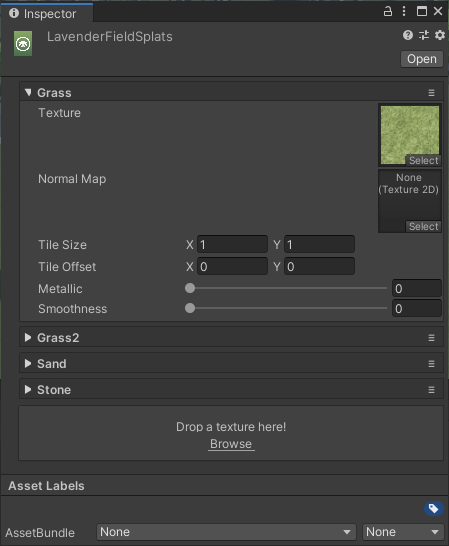Click the Metallic value field

[417, 288]
